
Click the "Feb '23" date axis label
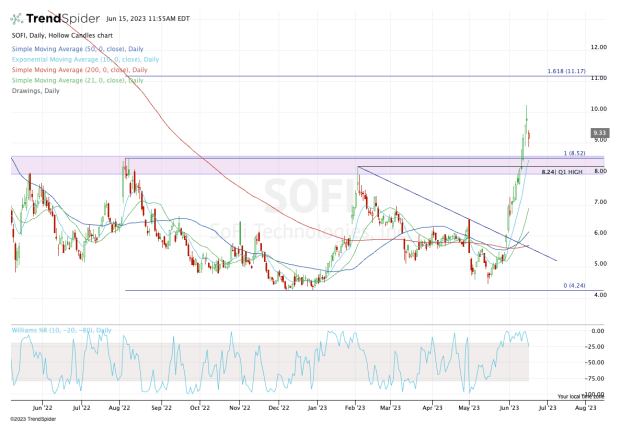[355, 408]
